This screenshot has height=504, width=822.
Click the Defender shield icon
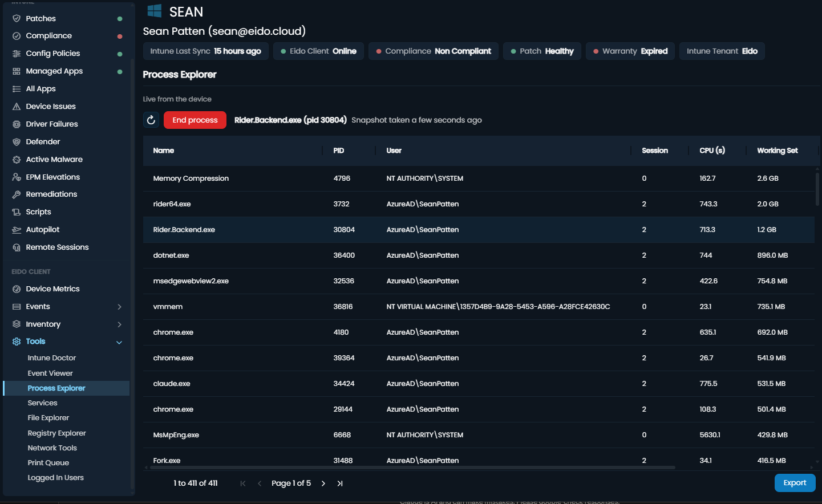(x=17, y=142)
